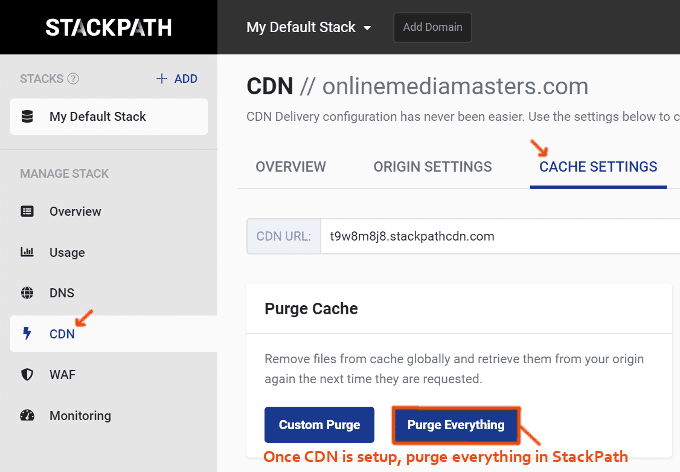
Task: Click the 'CDN Delivery configuration' subtitle text
Action: 463,116
